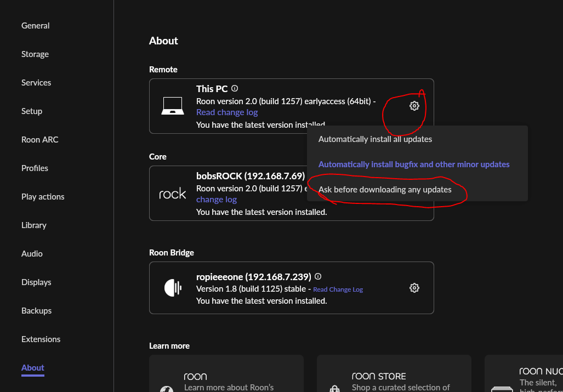Select Displays in the sidebar

pos(36,282)
